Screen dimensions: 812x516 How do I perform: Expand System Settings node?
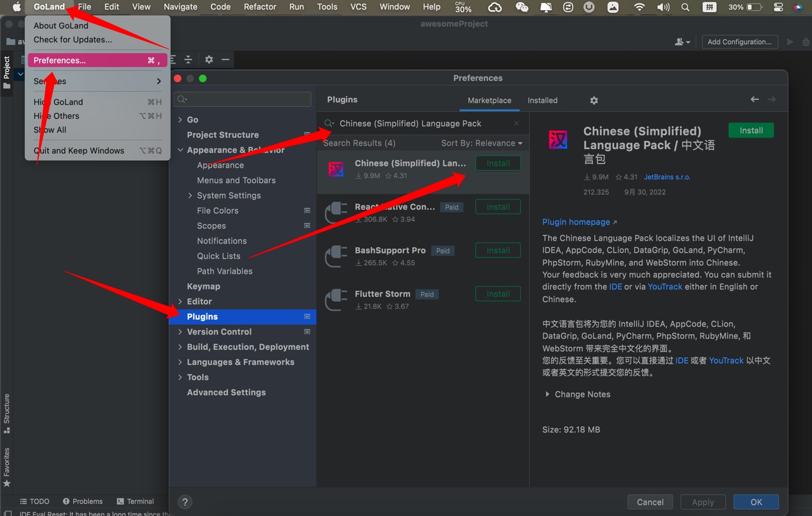pyautogui.click(x=190, y=196)
